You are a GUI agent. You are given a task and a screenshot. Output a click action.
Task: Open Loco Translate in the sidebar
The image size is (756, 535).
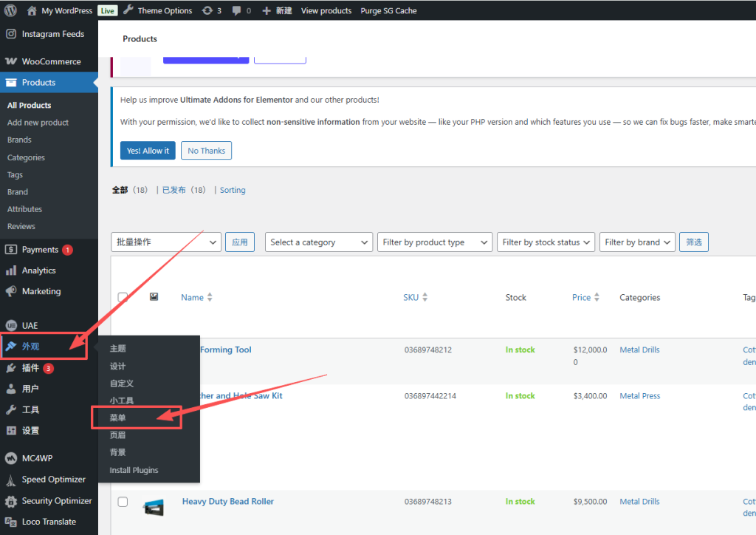pos(48,522)
